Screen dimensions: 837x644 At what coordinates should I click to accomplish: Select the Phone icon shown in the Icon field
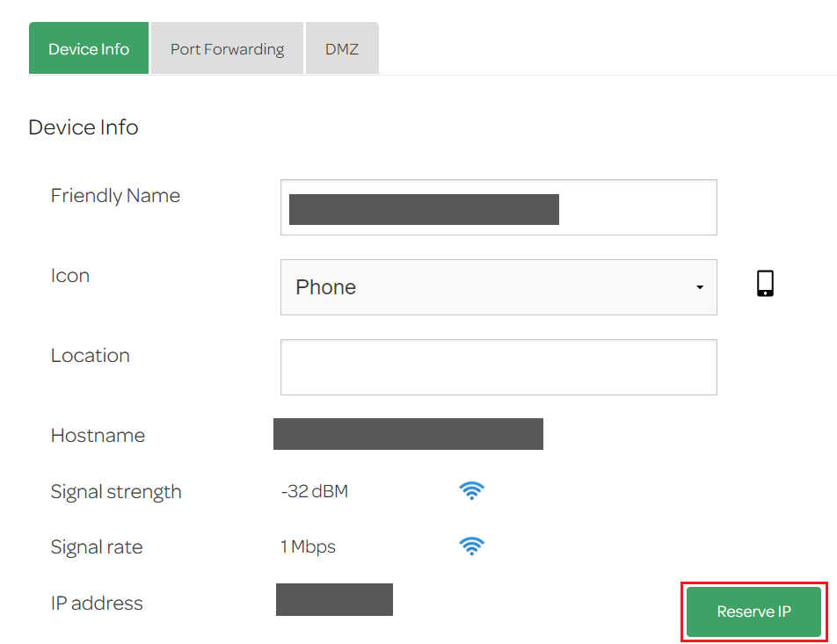[x=499, y=286]
